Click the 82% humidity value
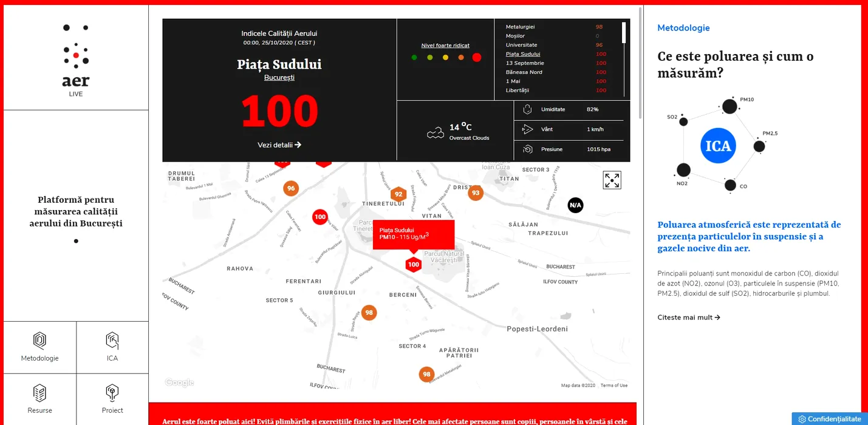Screen dimensions: 868x425 click(592, 109)
